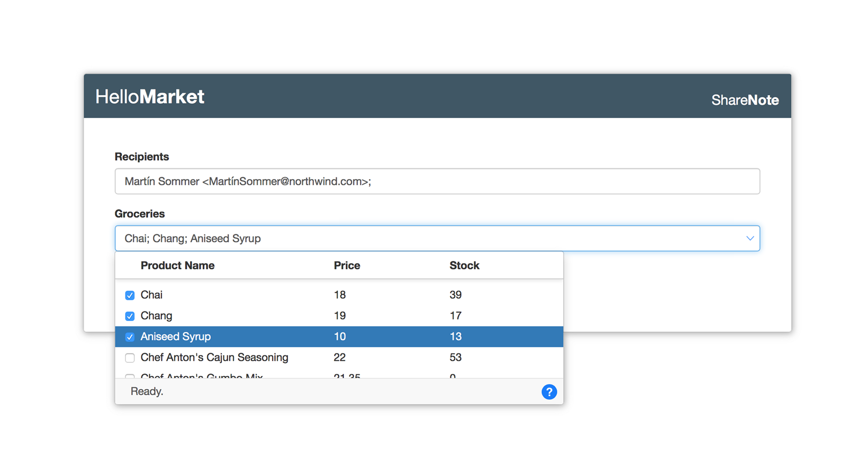
Task: Click the Stock column header
Action: (x=464, y=266)
